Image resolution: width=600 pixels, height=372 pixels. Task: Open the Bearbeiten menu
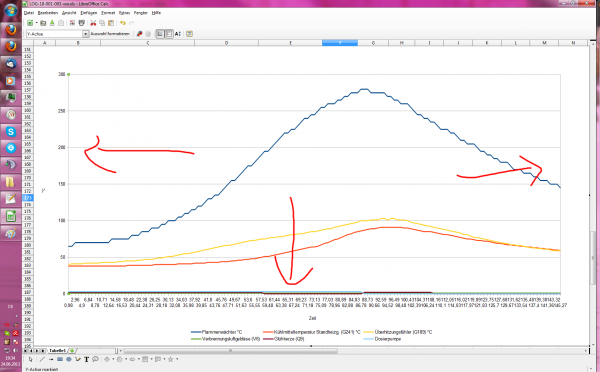pyautogui.click(x=48, y=13)
